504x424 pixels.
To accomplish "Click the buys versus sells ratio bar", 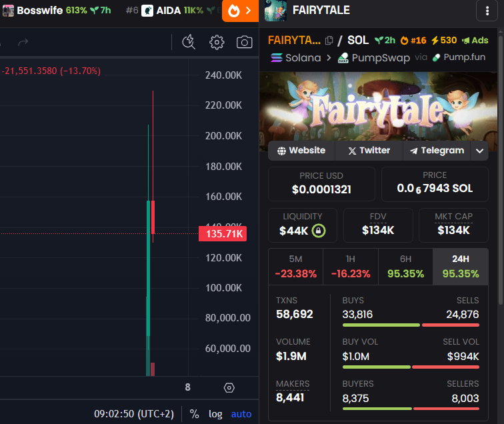I will [x=411, y=325].
